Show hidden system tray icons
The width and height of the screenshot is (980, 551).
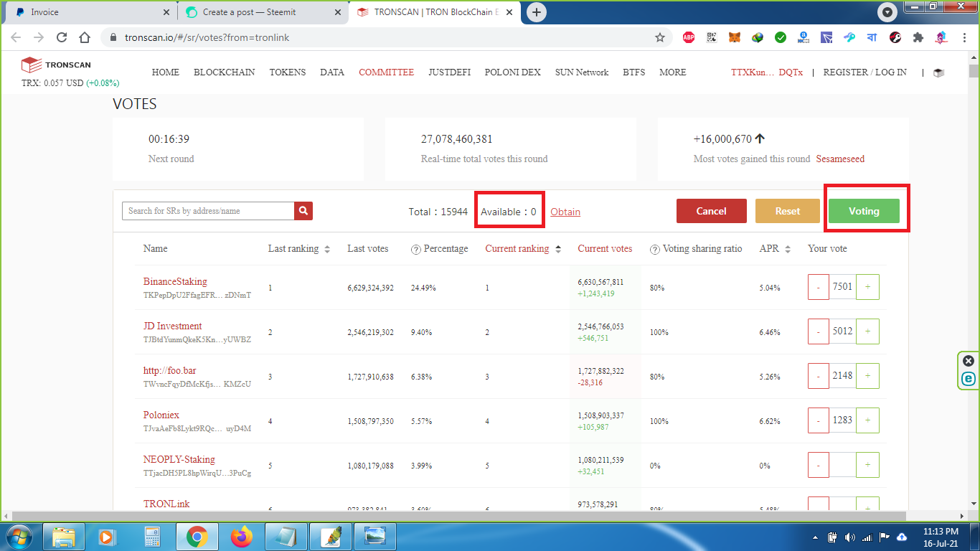point(815,537)
